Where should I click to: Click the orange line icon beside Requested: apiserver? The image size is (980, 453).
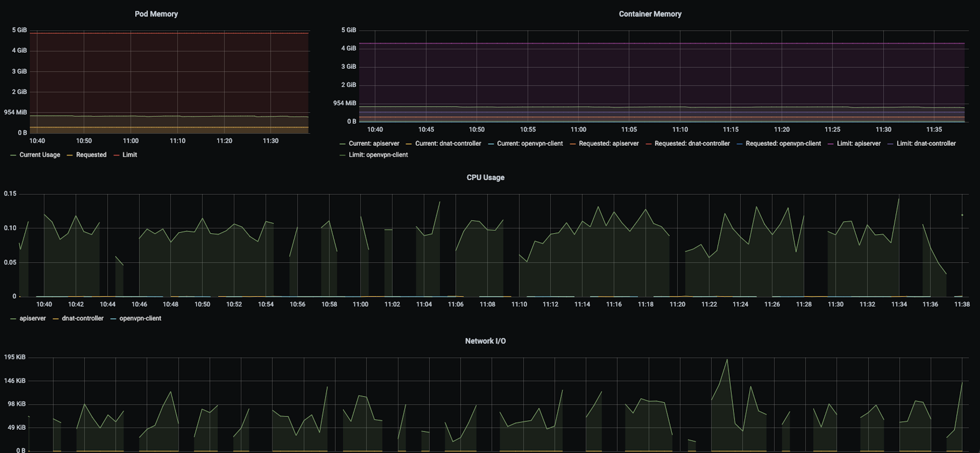pyautogui.click(x=573, y=144)
